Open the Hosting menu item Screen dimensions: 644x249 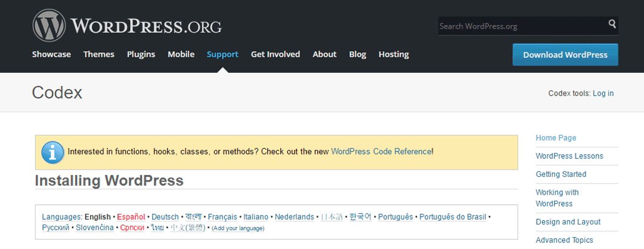coord(394,54)
